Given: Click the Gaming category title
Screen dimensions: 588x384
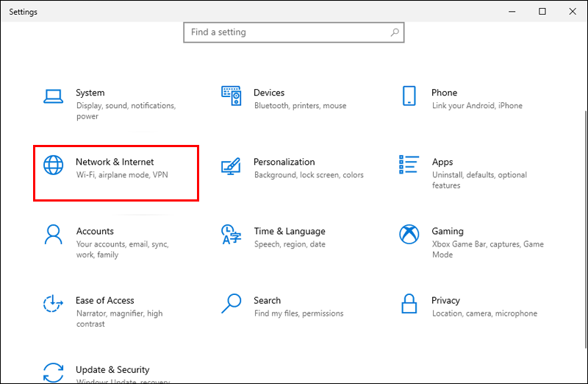Looking at the screenshot, I should pos(448,231).
